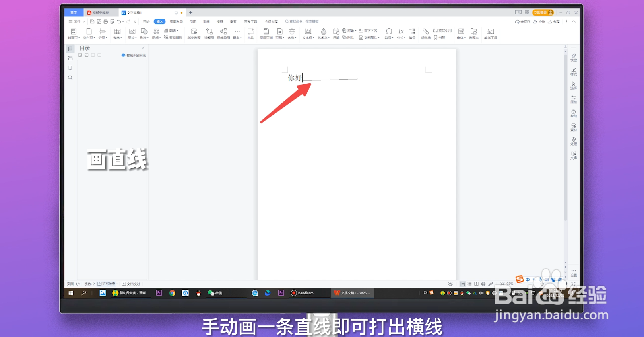644x337 pixels.
Task: Insert a text box (文本框)
Action: click(308, 34)
